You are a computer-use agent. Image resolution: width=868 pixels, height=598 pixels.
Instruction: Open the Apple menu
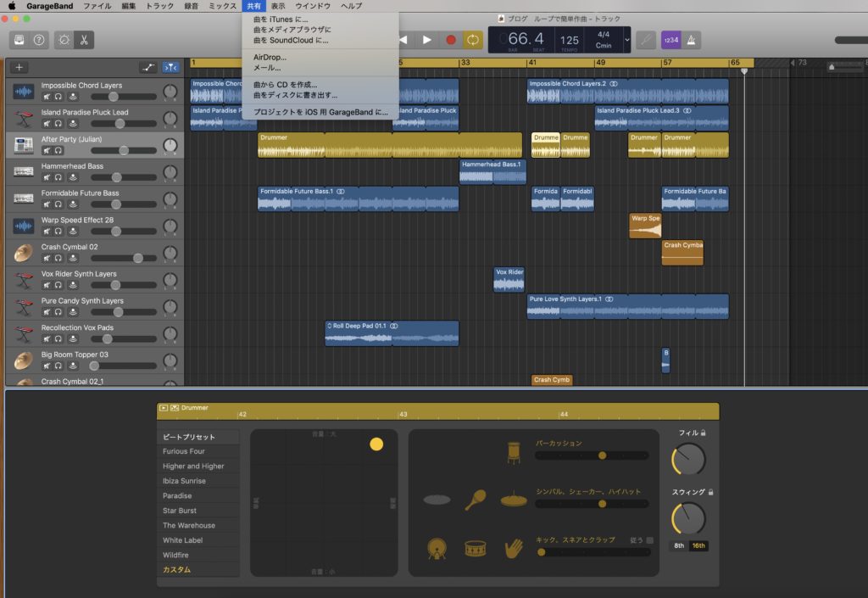(x=12, y=6)
